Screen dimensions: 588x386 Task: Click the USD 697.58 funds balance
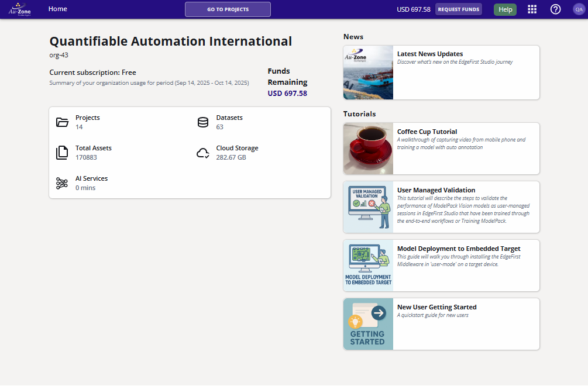click(414, 9)
